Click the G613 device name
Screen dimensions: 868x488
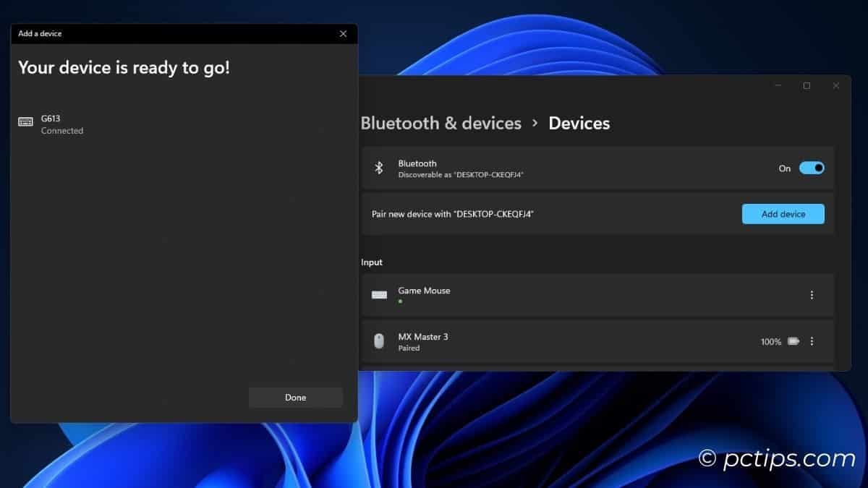[51, 118]
